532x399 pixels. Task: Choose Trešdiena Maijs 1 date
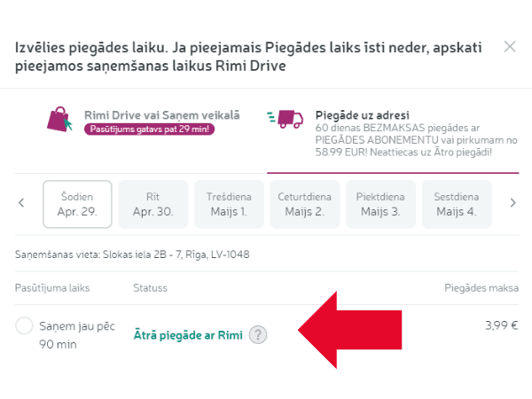(x=229, y=204)
